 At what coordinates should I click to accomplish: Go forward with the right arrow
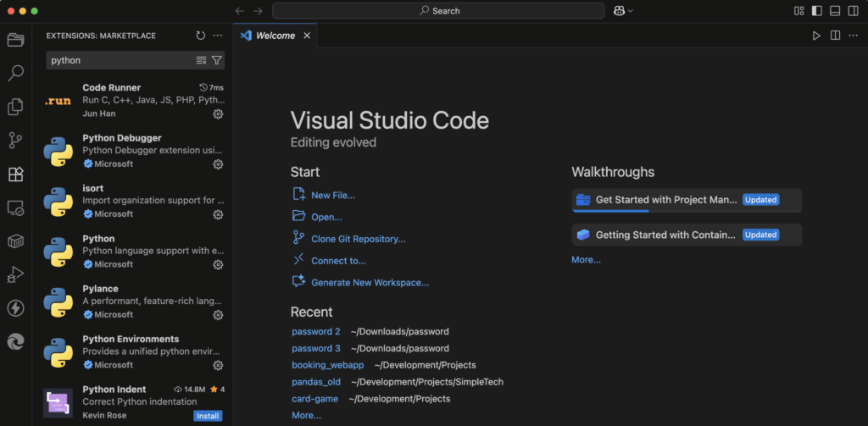coord(258,11)
